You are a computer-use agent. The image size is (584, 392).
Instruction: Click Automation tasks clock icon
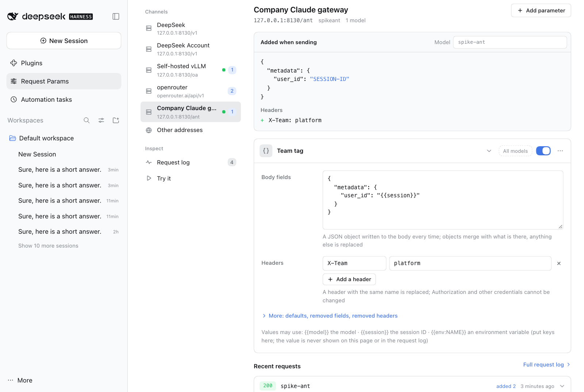pos(14,100)
